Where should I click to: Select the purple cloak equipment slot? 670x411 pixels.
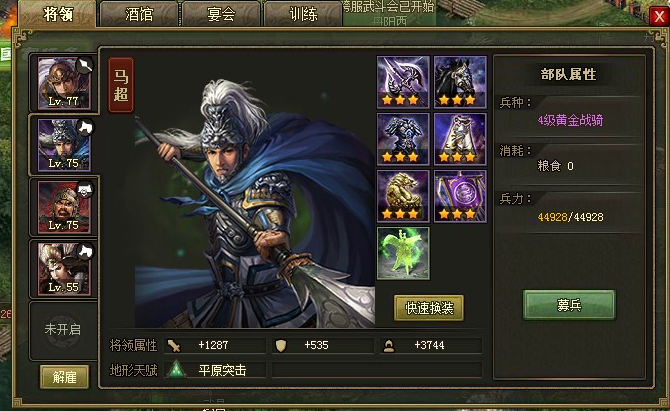pos(460,139)
